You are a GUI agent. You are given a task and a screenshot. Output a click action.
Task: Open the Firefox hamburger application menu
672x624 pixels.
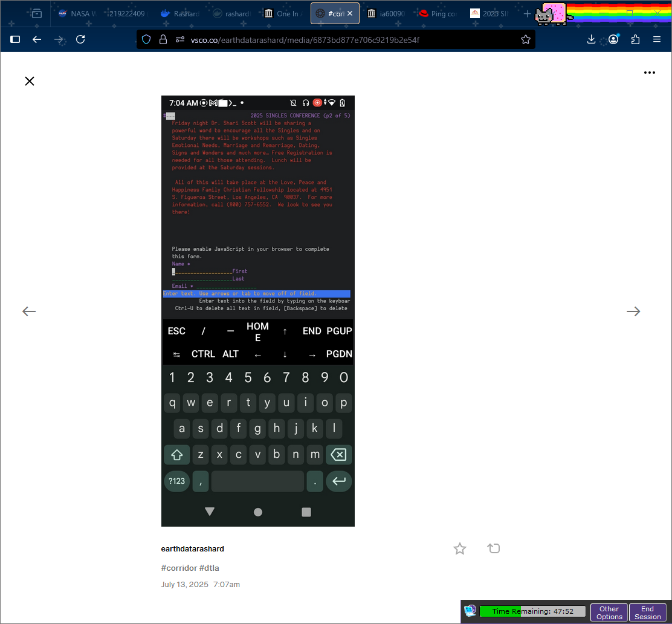pyautogui.click(x=657, y=39)
